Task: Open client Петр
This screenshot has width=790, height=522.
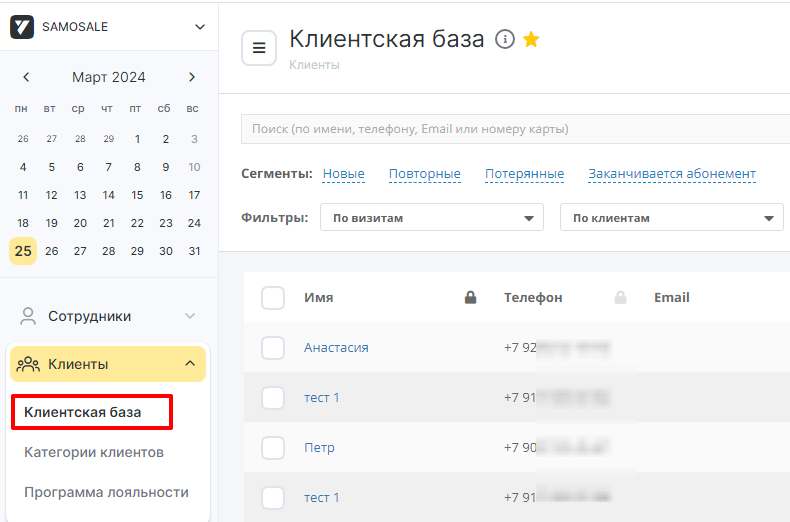Action: (319, 448)
